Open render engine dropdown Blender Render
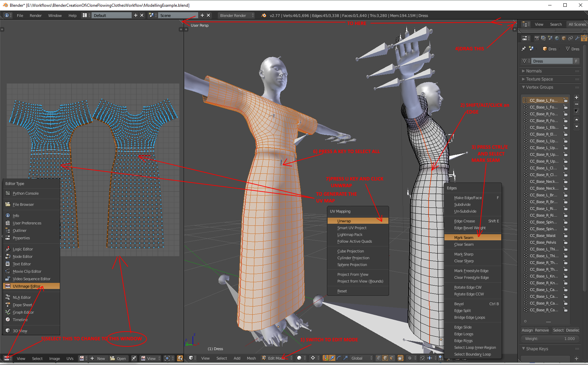Image resolution: width=588 pixels, height=365 pixels. tap(236, 15)
